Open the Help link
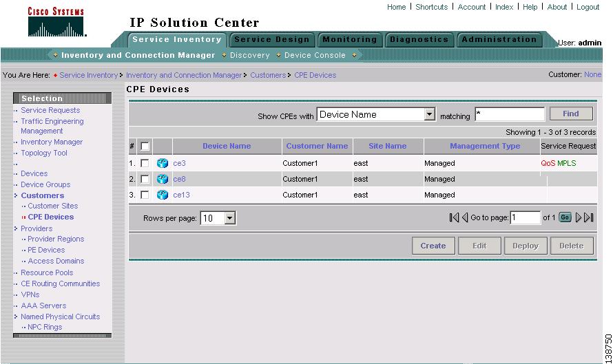Image resolution: width=613 pixels, height=364 pixels. tap(530, 7)
